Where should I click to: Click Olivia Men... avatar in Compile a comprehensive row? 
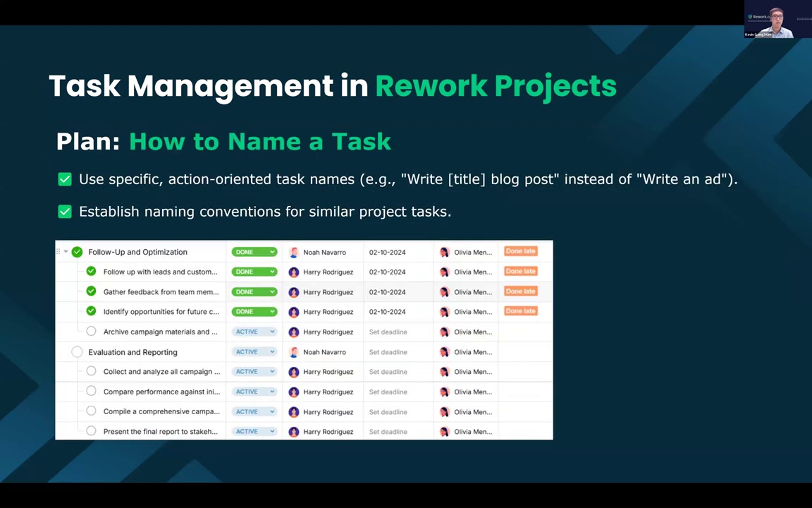(444, 412)
